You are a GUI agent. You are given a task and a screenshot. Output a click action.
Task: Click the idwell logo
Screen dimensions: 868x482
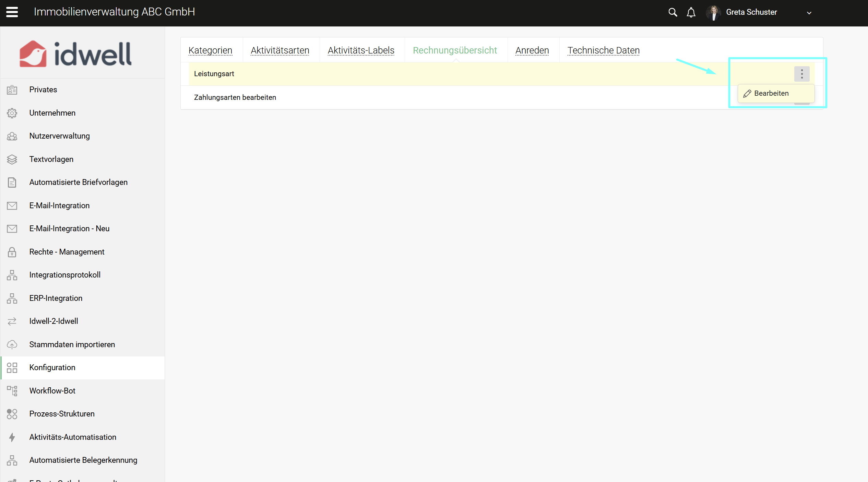click(75, 54)
